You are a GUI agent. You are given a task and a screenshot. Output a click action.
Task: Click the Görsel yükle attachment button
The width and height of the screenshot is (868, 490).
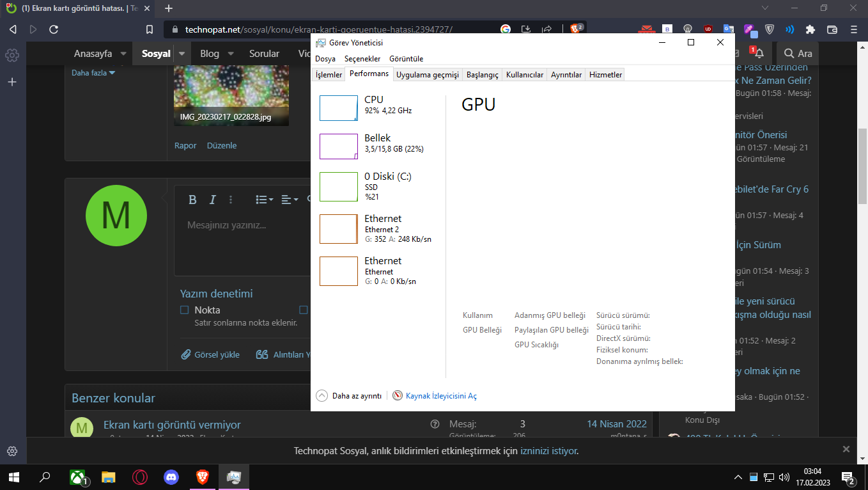click(x=210, y=354)
